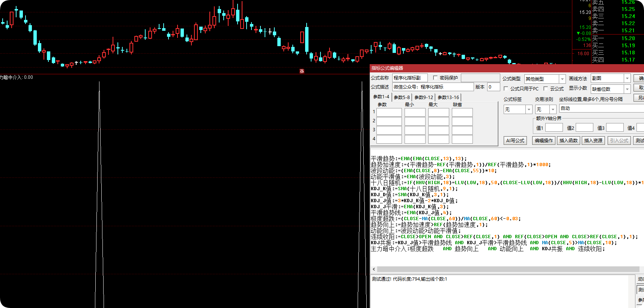644x308 pixels.
Task: Open the 编辑操作 button menu
Action: pos(544,141)
